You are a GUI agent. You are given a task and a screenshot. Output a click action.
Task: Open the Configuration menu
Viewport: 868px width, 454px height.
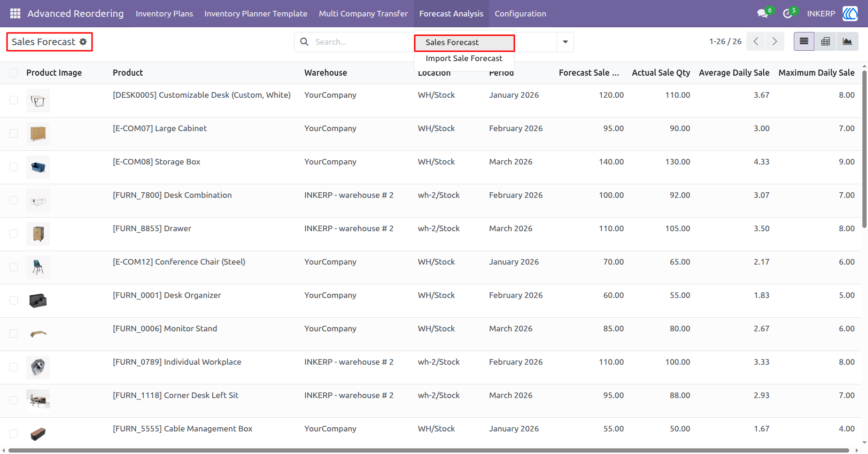pos(520,14)
